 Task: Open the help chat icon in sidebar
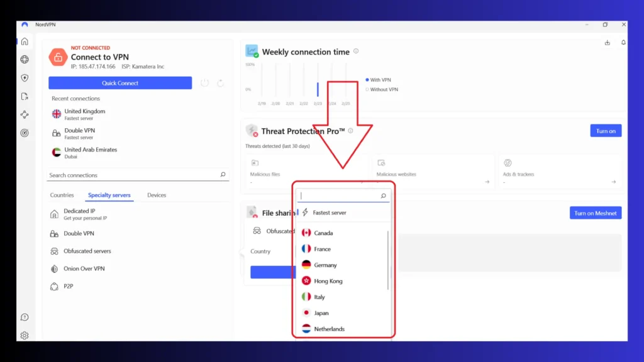tap(25, 317)
